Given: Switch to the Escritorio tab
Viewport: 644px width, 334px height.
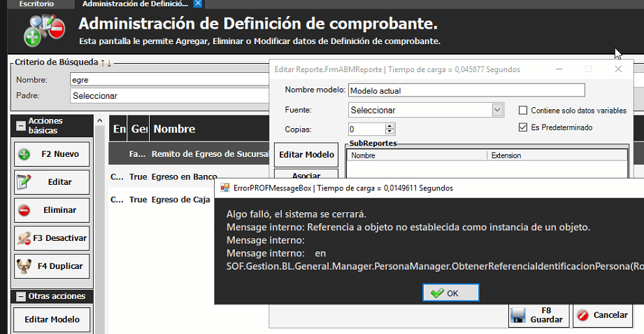Looking at the screenshot, I should point(36,4).
